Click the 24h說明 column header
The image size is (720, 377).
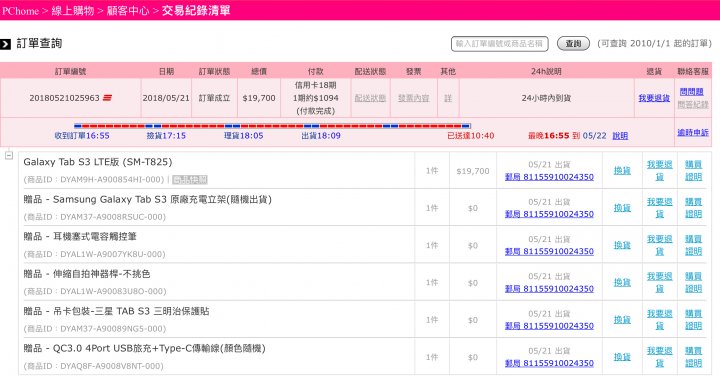(x=546, y=71)
